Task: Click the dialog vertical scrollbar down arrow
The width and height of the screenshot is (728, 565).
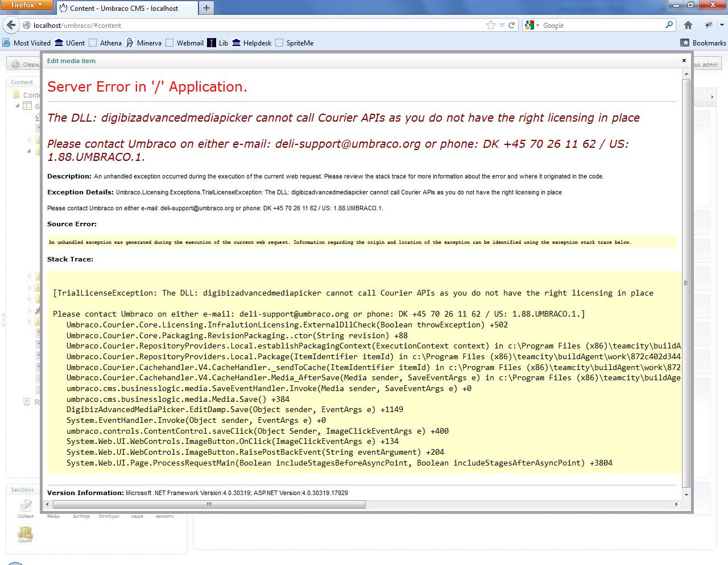Action: pyautogui.click(x=686, y=495)
